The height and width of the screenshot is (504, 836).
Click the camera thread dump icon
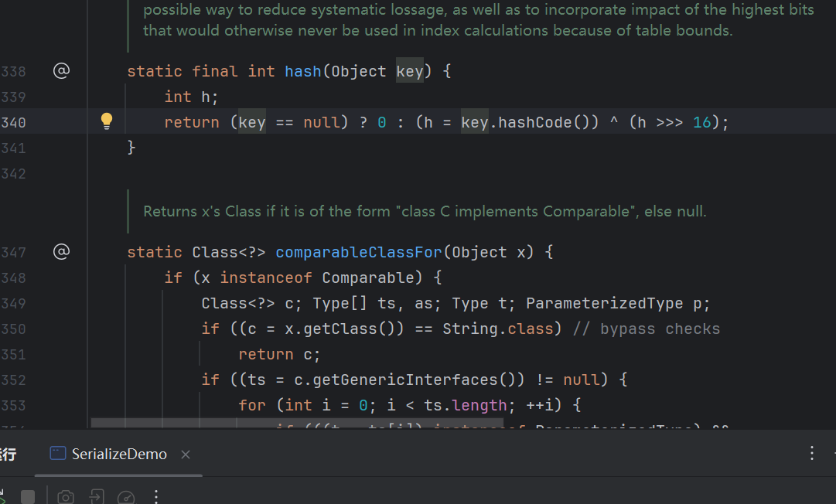66,497
